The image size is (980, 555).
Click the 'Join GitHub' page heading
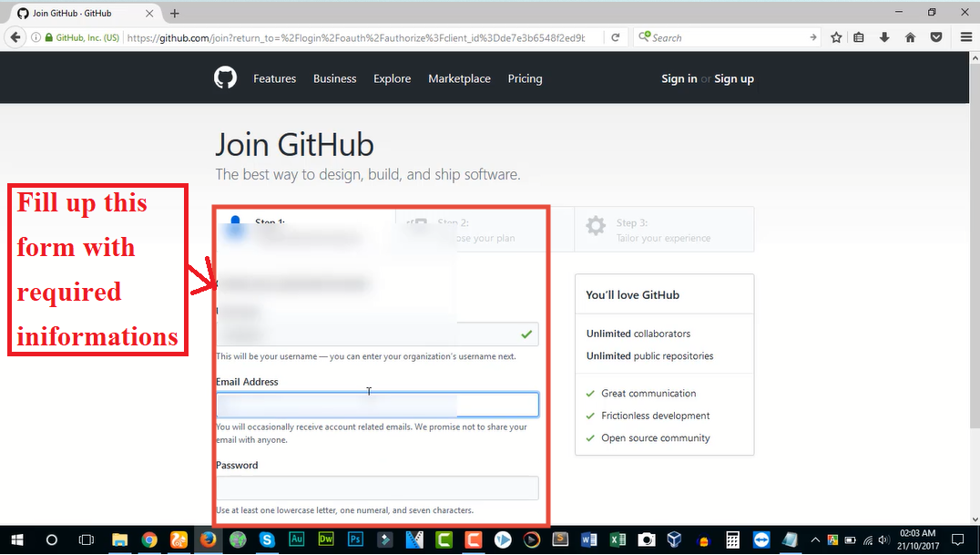(x=294, y=145)
